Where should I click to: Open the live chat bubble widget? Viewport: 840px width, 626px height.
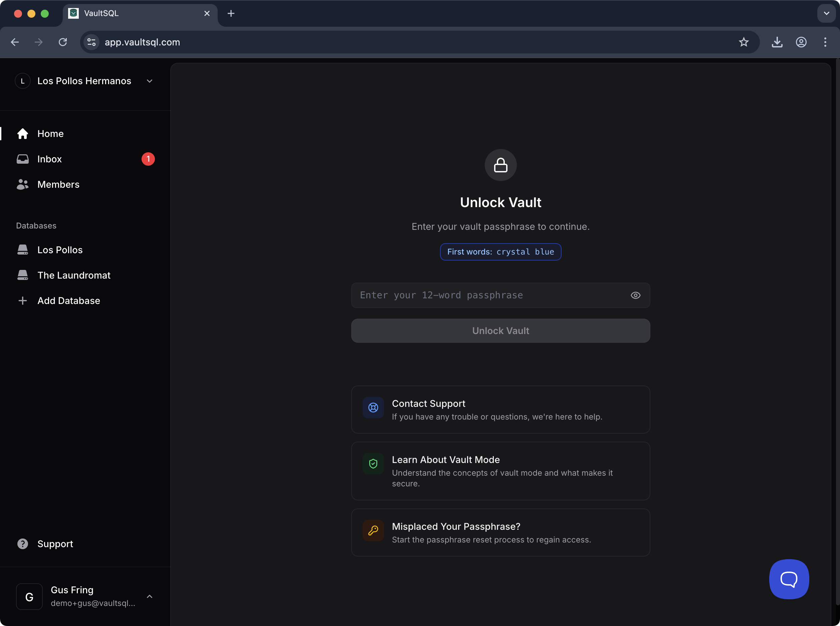click(x=789, y=579)
